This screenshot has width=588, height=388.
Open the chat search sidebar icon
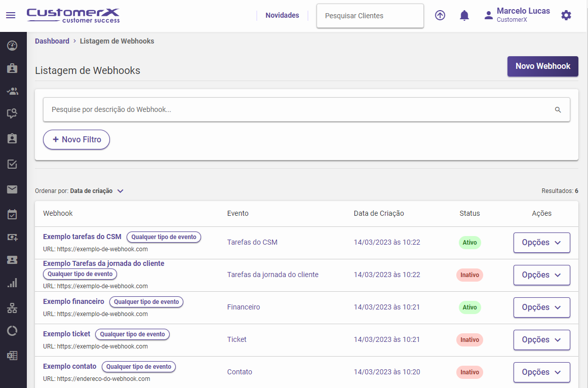[x=12, y=113]
